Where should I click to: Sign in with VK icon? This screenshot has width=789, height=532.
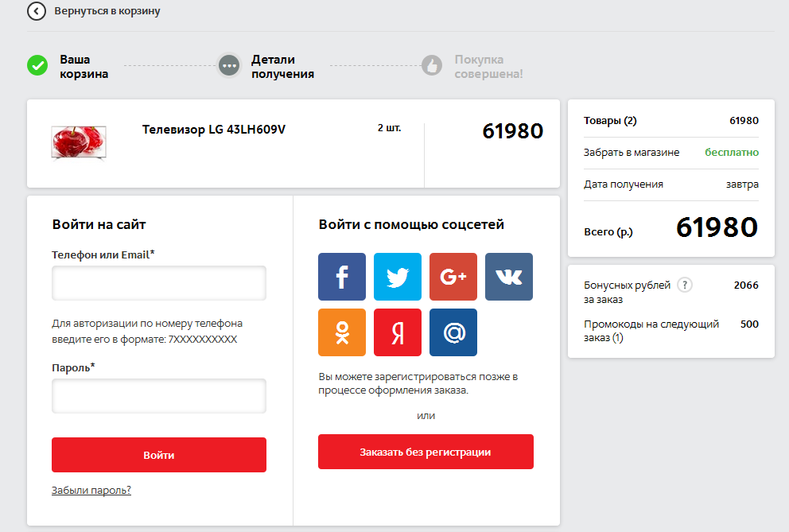pos(509,277)
